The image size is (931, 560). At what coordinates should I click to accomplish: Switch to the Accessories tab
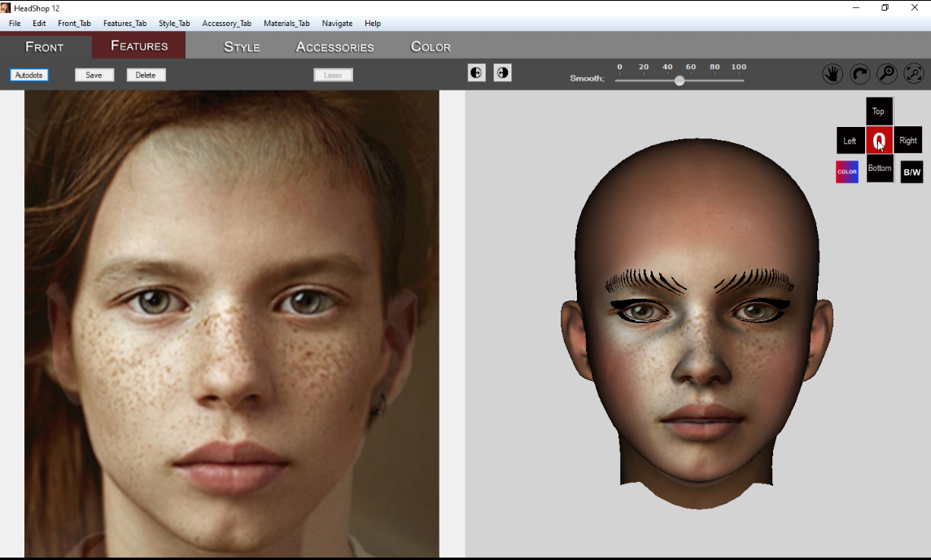pyautogui.click(x=334, y=47)
